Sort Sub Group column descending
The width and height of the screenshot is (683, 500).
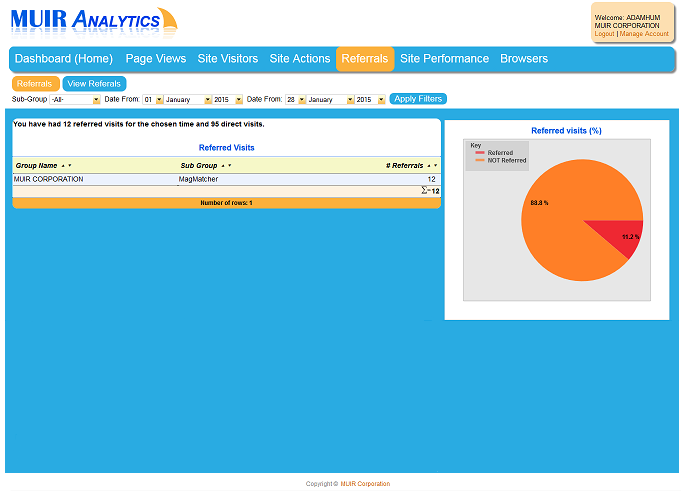[230, 166]
